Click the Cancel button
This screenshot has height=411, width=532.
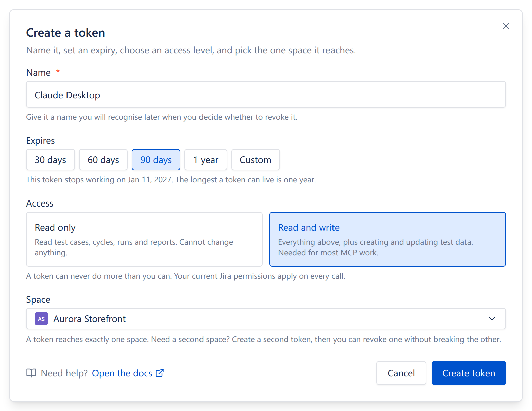(x=401, y=373)
